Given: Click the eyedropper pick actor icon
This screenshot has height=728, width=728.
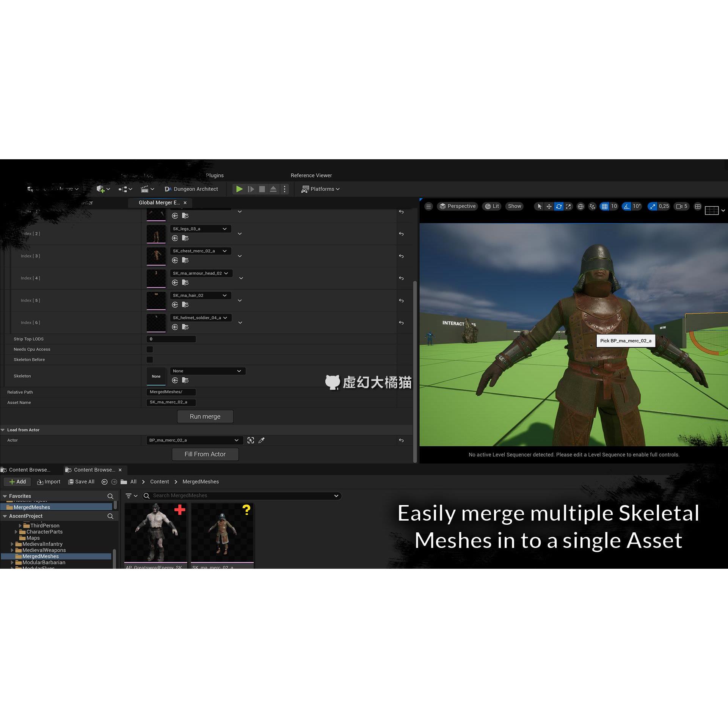Looking at the screenshot, I should click(x=261, y=440).
